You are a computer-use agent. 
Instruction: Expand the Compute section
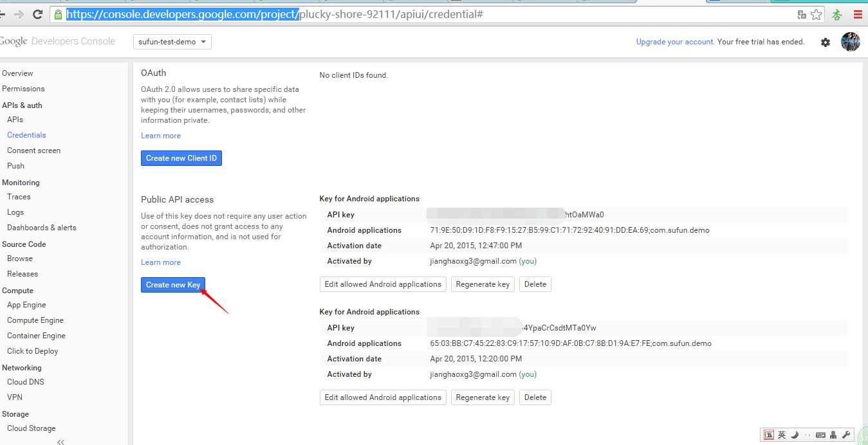click(17, 291)
